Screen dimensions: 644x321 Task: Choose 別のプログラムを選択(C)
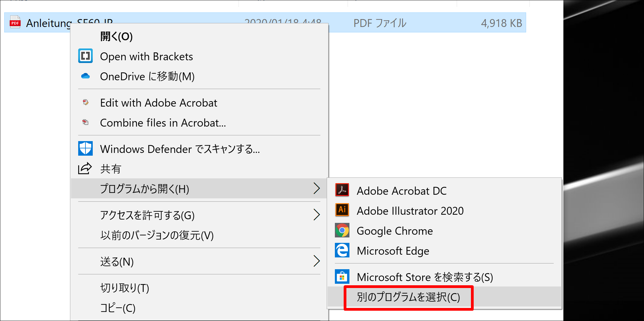(x=444, y=297)
